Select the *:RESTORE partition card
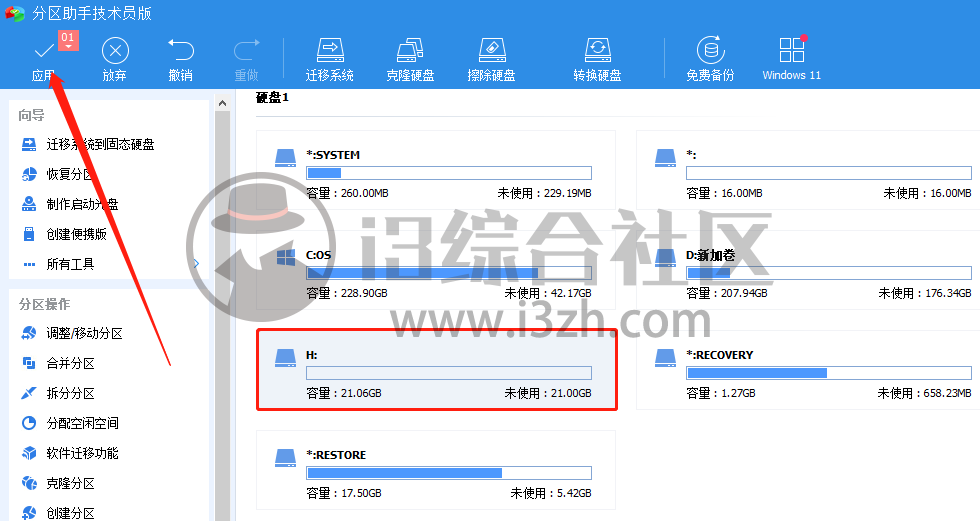The image size is (980, 521). click(436, 470)
